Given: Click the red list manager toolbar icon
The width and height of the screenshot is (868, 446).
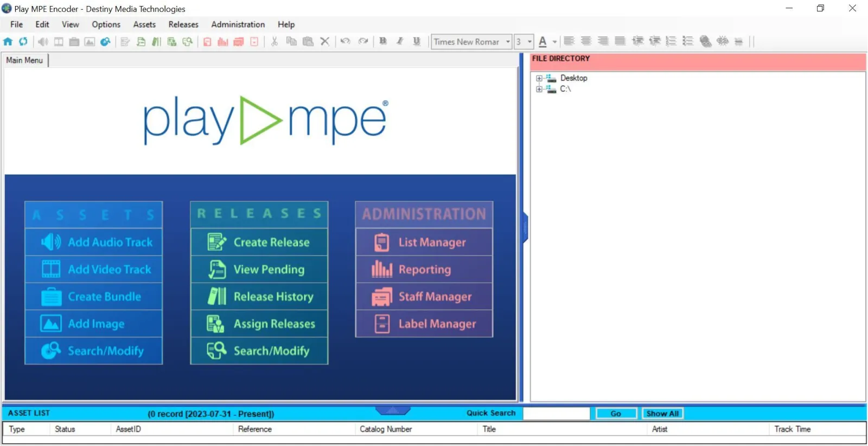Looking at the screenshot, I should pos(207,41).
